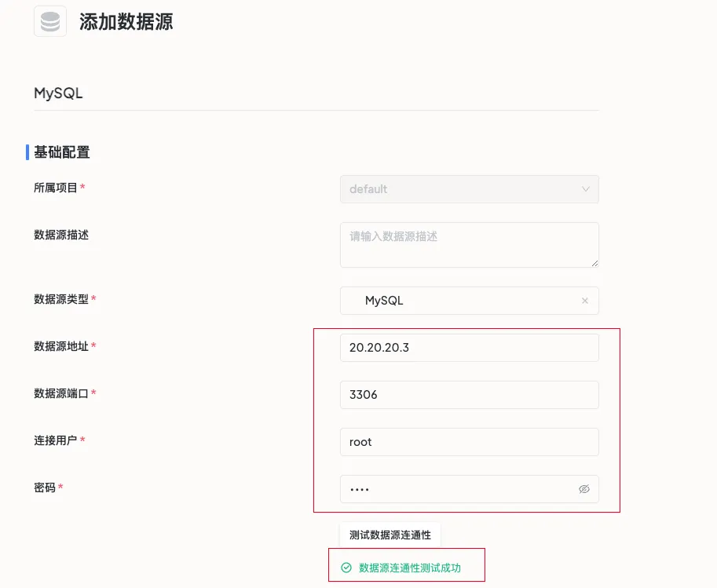Click the blue accent bar beside 基础配置

point(25,152)
